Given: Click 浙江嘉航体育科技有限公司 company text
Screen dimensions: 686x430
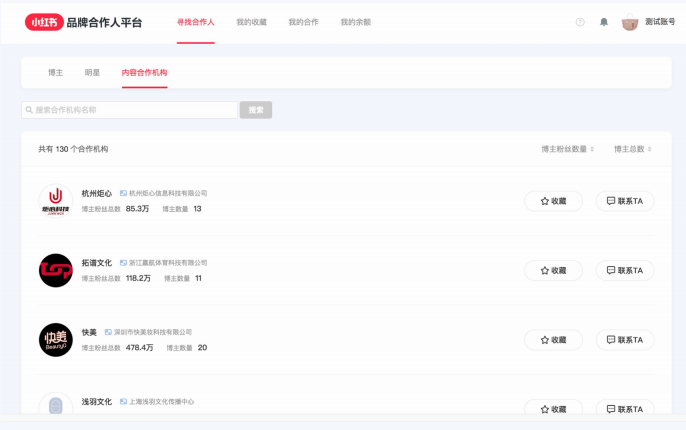Looking at the screenshot, I should (168, 262).
